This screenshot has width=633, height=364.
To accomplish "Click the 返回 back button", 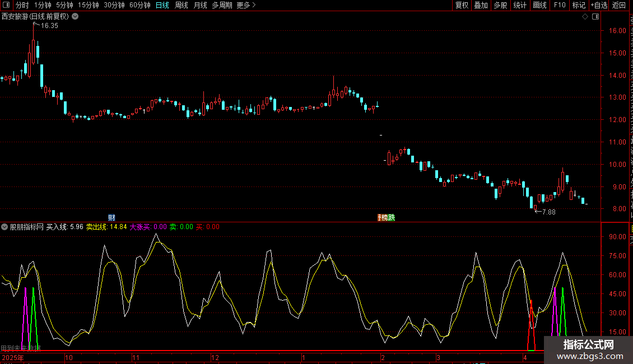I will pyautogui.click(x=619, y=5).
